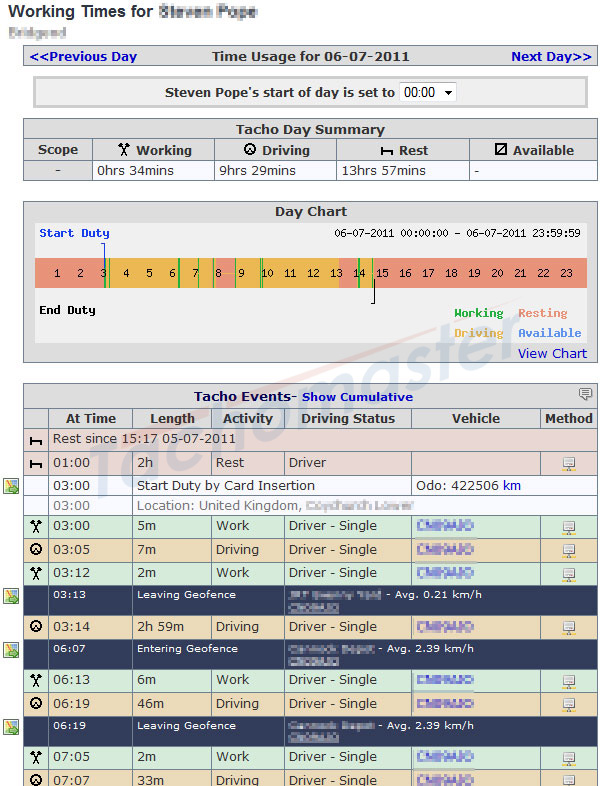Click 'Rest since 15:17 05-07-2011' row text

click(144, 439)
